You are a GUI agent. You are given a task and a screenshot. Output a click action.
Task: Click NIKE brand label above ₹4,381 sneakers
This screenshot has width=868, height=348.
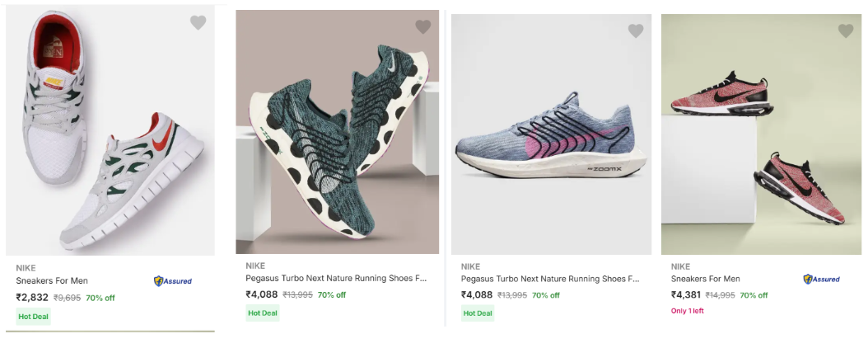tap(680, 266)
